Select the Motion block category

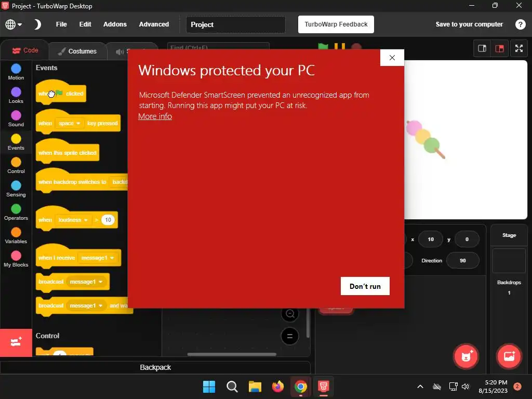click(x=16, y=72)
